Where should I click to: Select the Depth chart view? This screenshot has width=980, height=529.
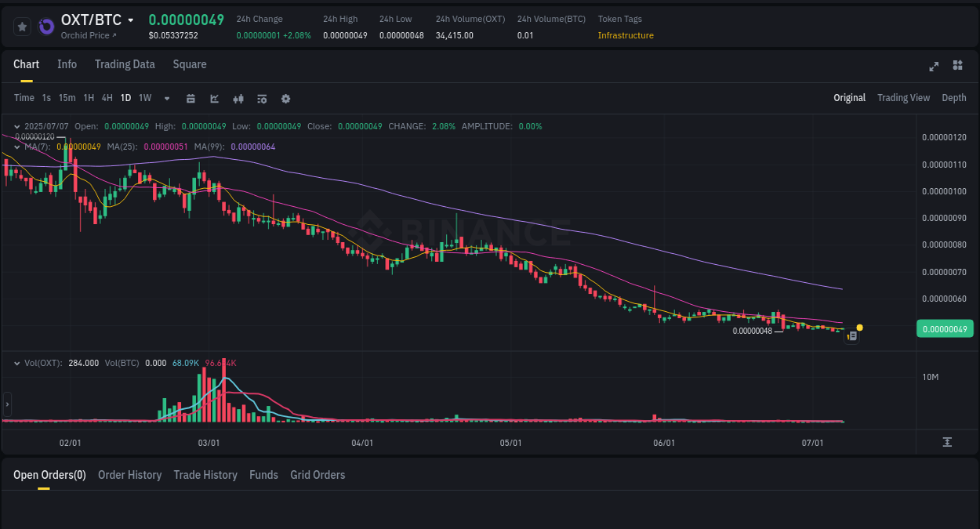tap(953, 97)
